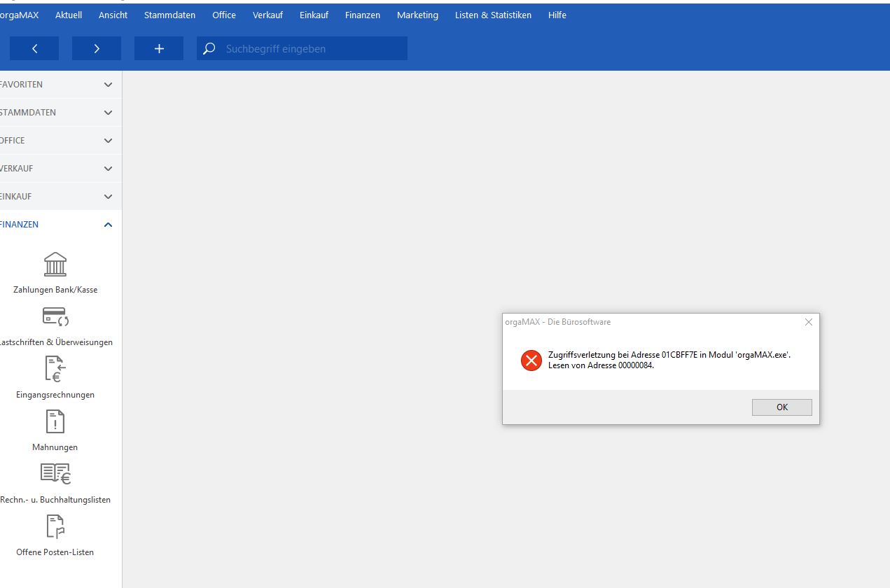
Task: Open the Finanzen menu in menu bar
Action: 363,15
